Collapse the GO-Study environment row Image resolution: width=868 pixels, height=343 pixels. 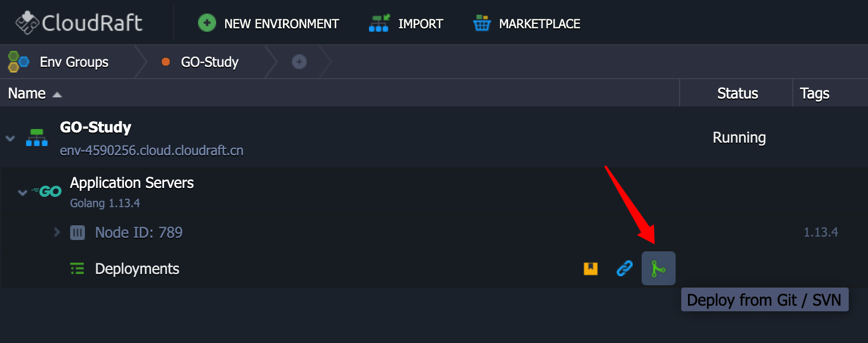pos(10,138)
